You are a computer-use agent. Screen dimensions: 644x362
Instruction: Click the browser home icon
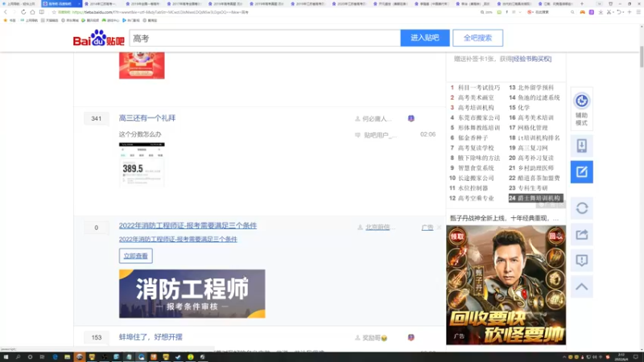[x=32, y=12]
